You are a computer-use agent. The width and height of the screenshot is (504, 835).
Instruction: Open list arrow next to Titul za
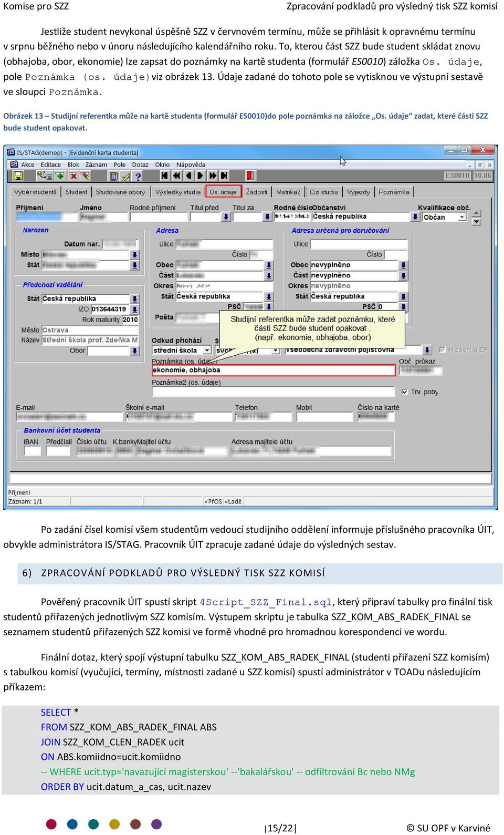pyautogui.click(x=268, y=217)
